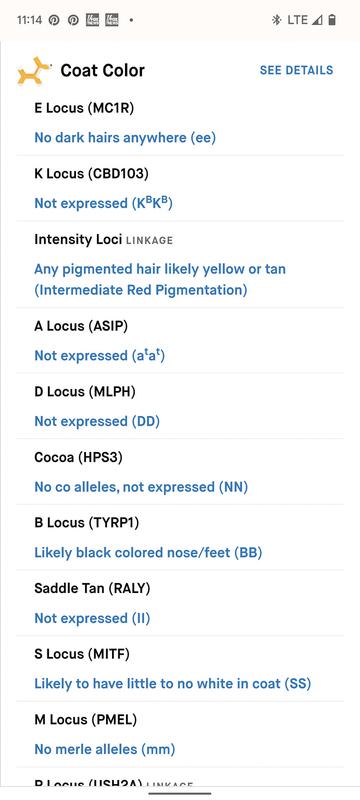
Task: Tap the first Pinterest notification icon
Action: [54, 20]
